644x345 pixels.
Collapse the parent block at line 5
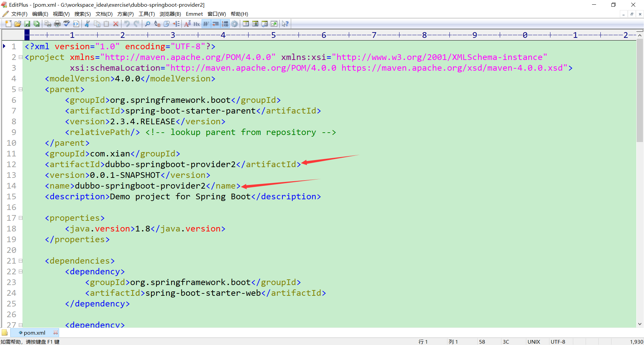20,89
